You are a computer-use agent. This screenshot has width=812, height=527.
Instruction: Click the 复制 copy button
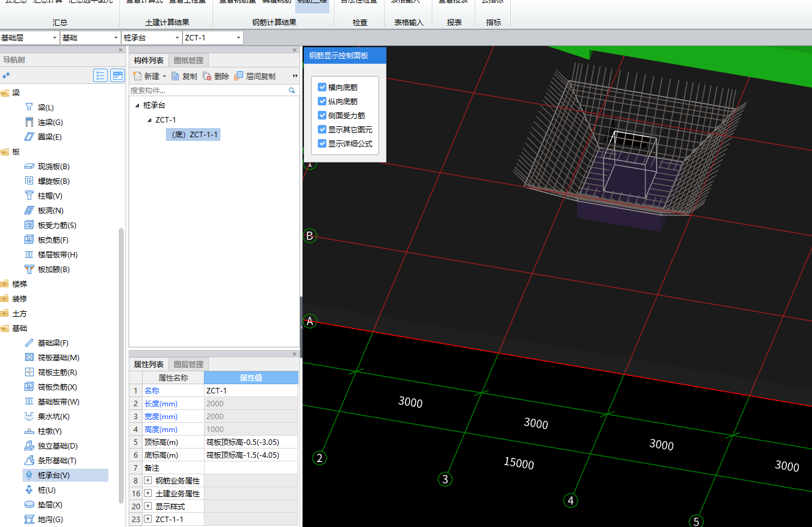point(184,77)
